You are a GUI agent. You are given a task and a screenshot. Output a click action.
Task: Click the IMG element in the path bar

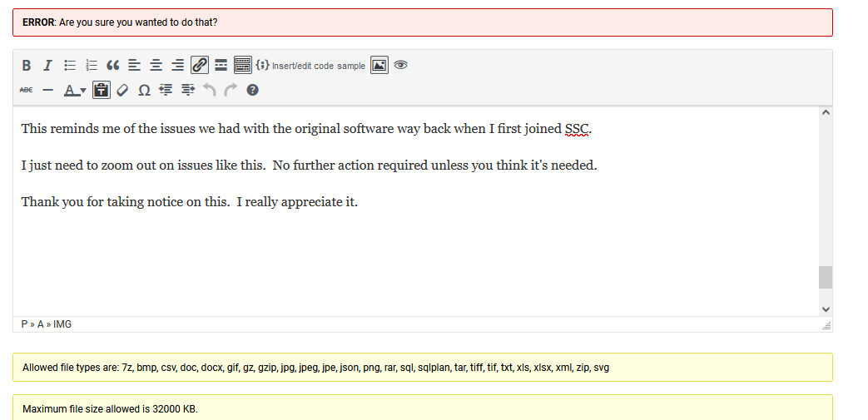(62, 324)
